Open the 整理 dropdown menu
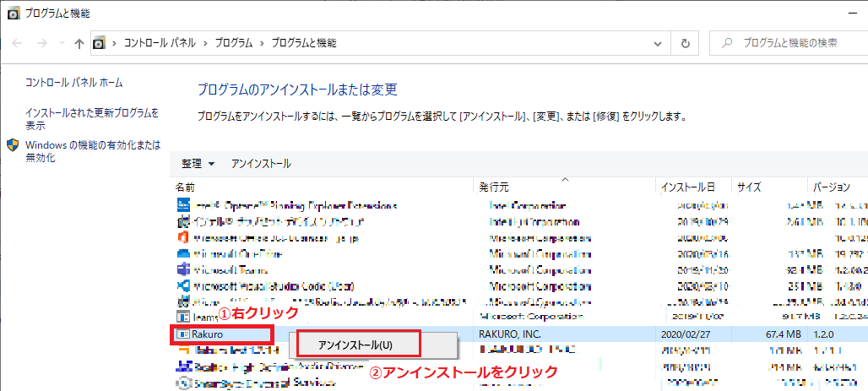The width and height of the screenshot is (868, 391). click(x=198, y=164)
